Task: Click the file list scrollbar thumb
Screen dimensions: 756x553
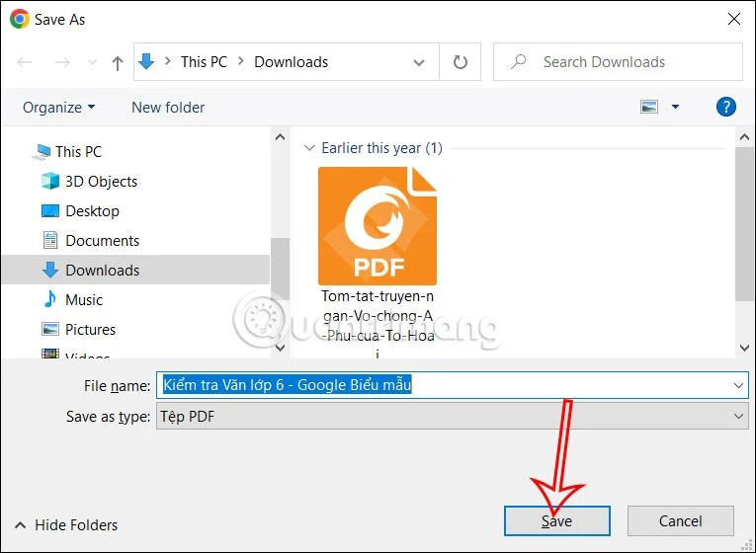Action: tap(744, 224)
